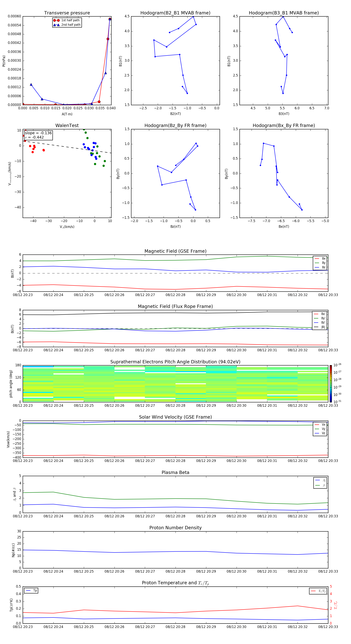Click the 'Plasma Beta' plot title
This screenshot has height=644, width=351.
click(175, 472)
